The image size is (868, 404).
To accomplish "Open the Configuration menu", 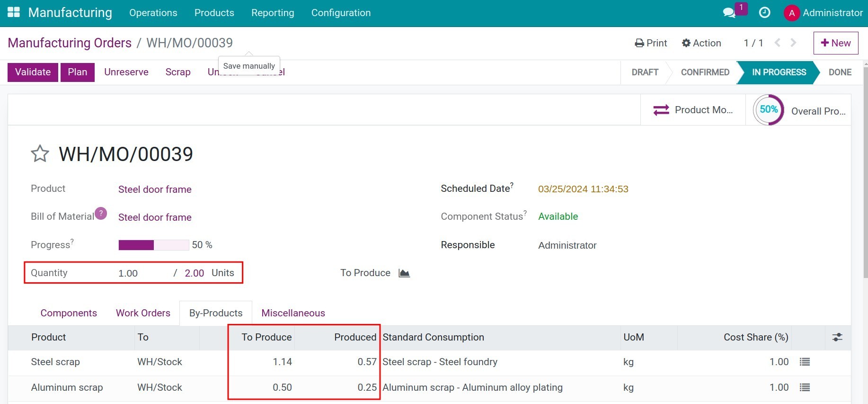I will coord(341,13).
